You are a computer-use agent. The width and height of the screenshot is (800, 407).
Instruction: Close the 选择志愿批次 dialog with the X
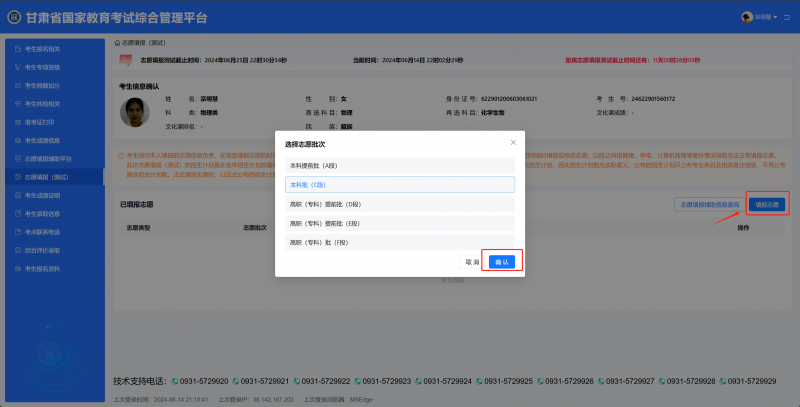pos(514,143)
